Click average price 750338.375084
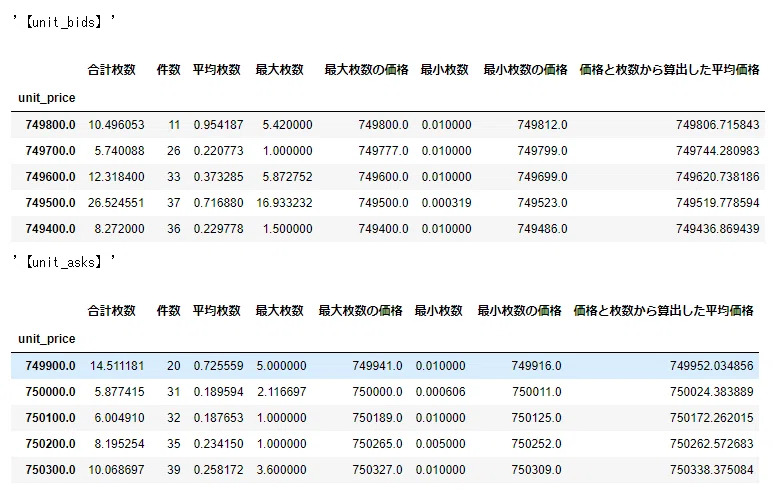 [712, 470]
